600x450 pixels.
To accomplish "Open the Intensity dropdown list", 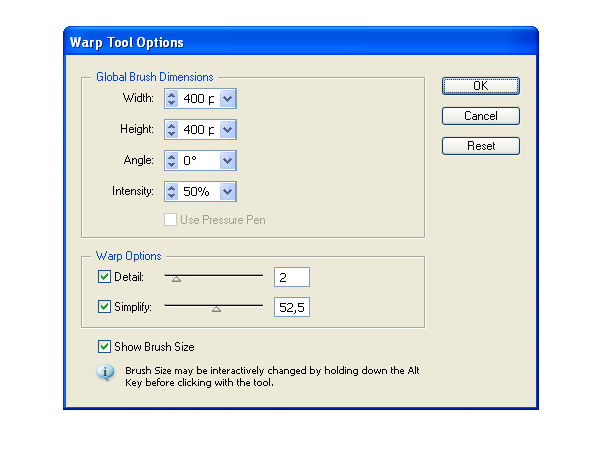I will tap(228, 191).
